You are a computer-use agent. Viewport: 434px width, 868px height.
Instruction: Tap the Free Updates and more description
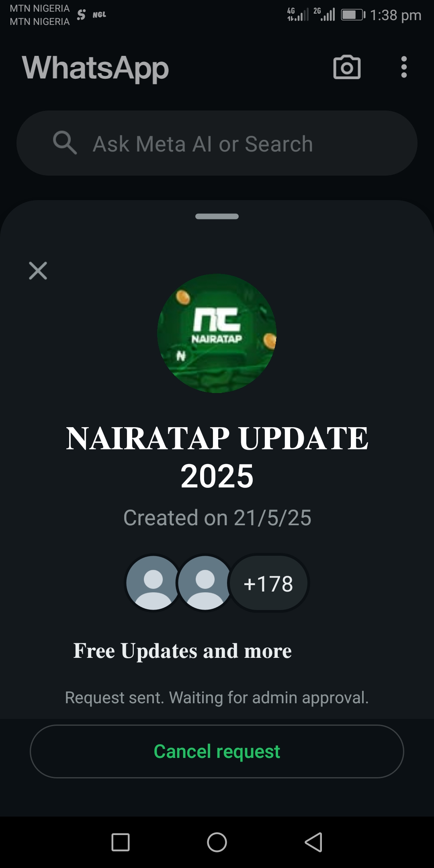182,651
